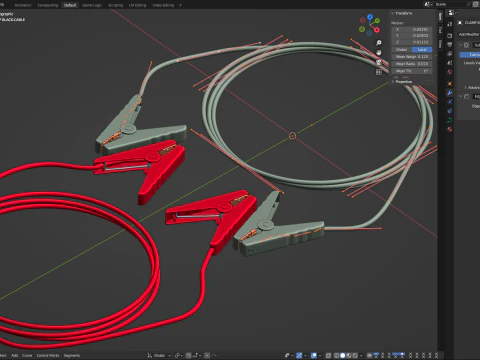
Task: Toggle X-ray mode button
Action: click(328, 355)
